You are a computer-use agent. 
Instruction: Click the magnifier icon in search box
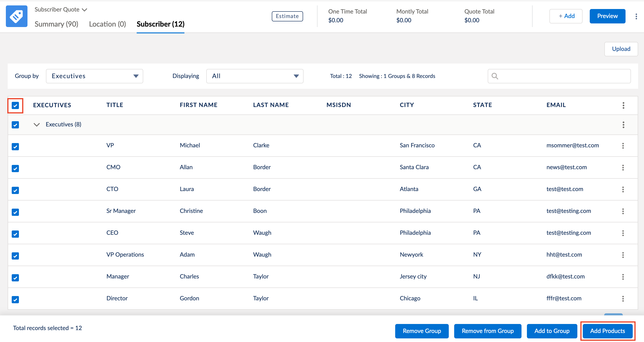pos(495,76)
